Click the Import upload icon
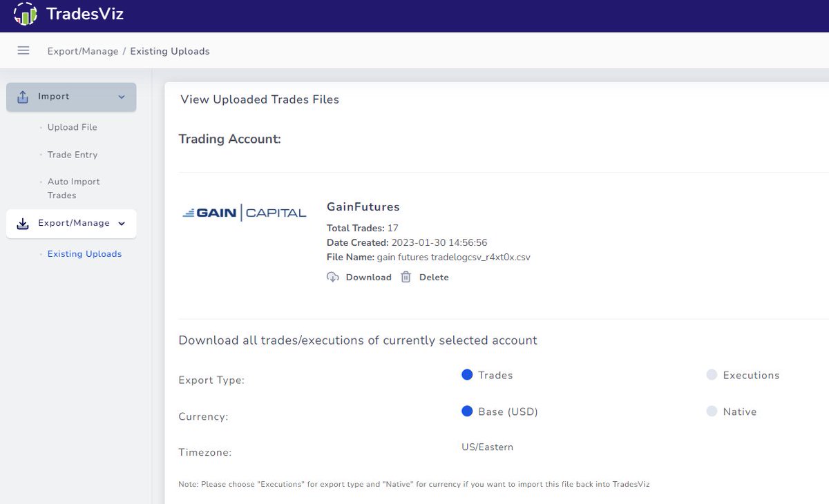 click(23, 97)
